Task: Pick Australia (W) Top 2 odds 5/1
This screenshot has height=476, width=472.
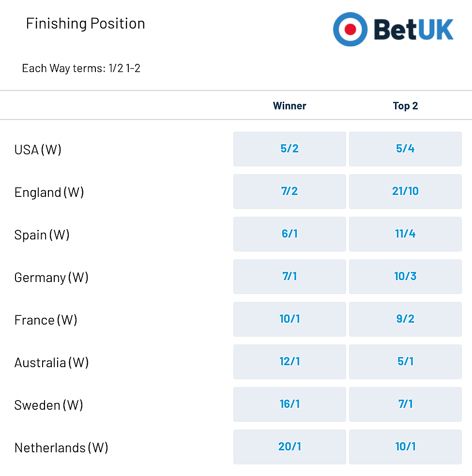Action: pyautogui.click(x=405, y=361)
